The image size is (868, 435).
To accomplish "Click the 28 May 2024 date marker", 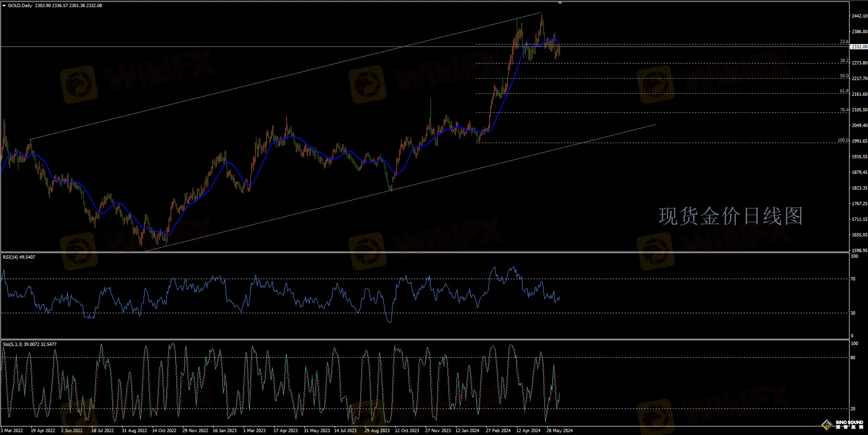I will point(559,431).
